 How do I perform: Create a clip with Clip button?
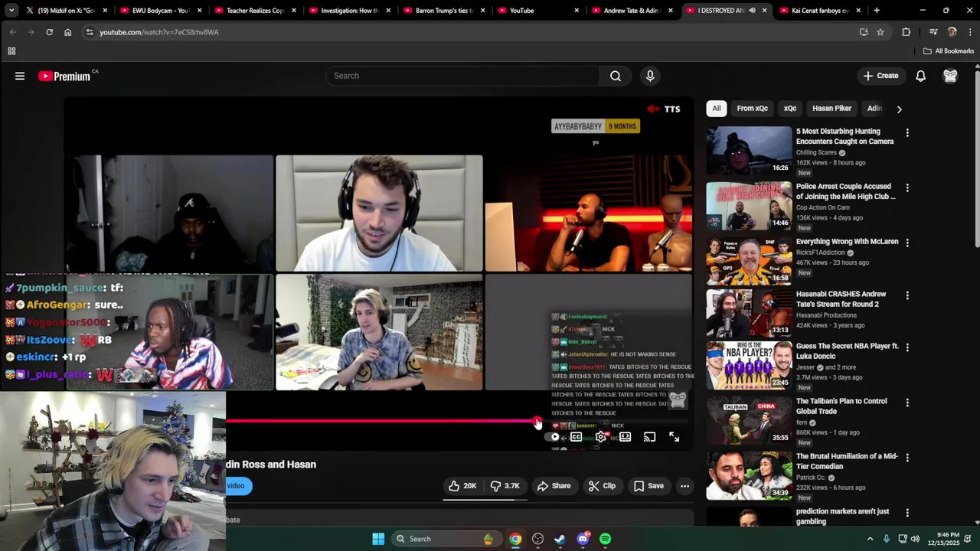(x=602, y=486)
